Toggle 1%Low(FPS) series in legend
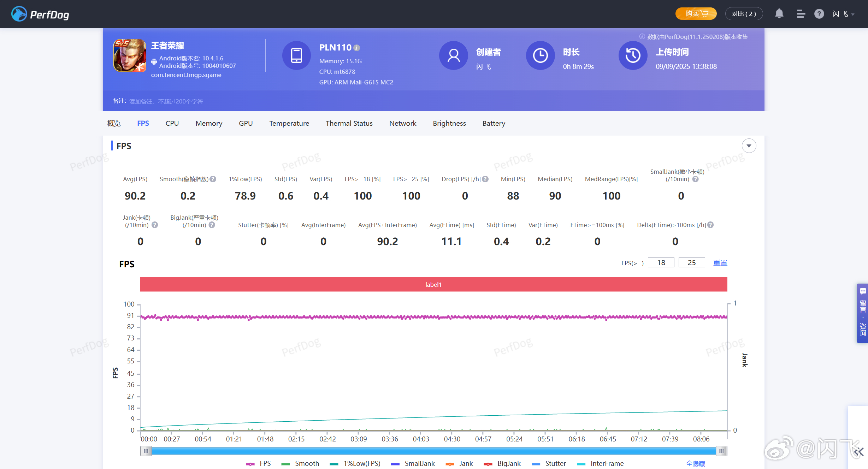The image size is (868, 469). [x=355, y=463]
